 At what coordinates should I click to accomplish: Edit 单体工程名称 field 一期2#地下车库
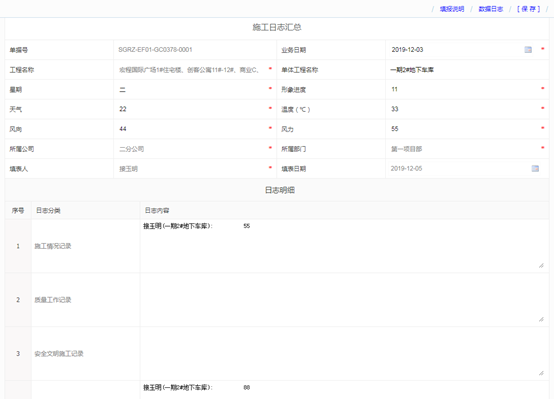[x=467, y=70]
